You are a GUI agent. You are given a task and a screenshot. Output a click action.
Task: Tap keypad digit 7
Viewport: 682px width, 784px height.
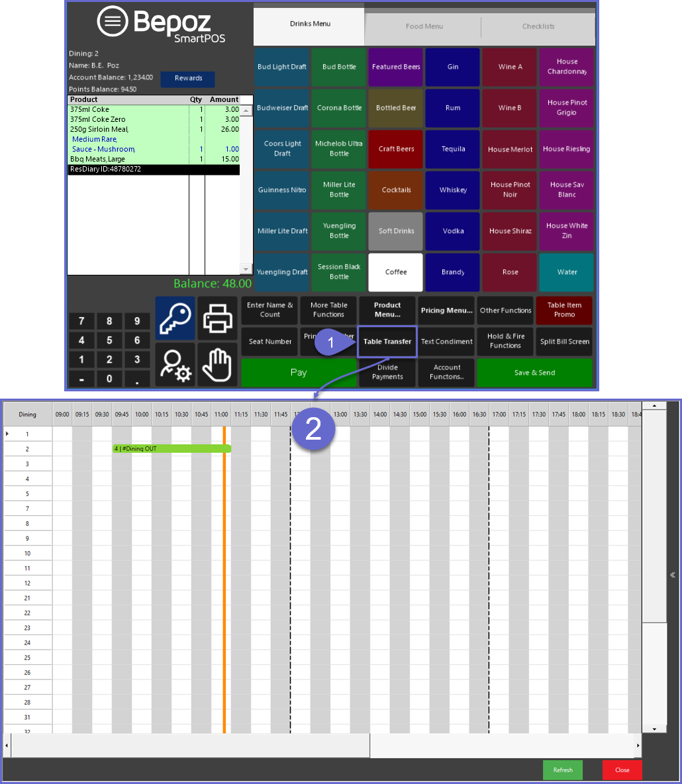click(x=81, y=321)
